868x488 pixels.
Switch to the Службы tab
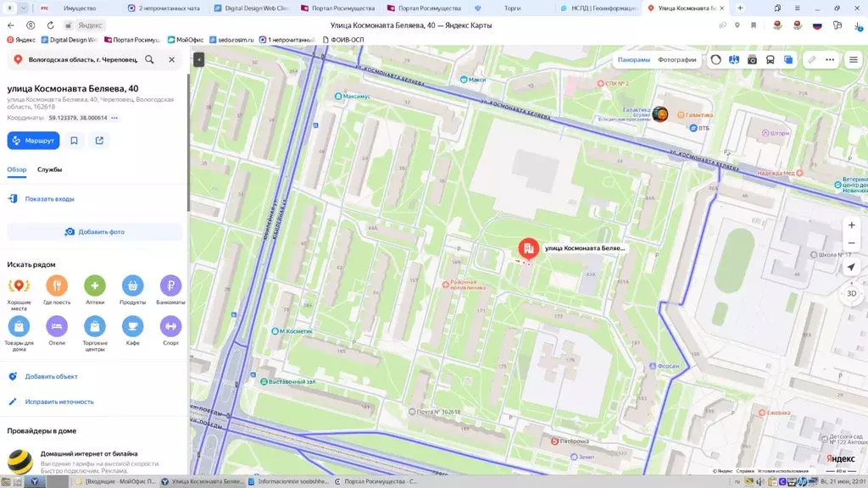point(49,169)
